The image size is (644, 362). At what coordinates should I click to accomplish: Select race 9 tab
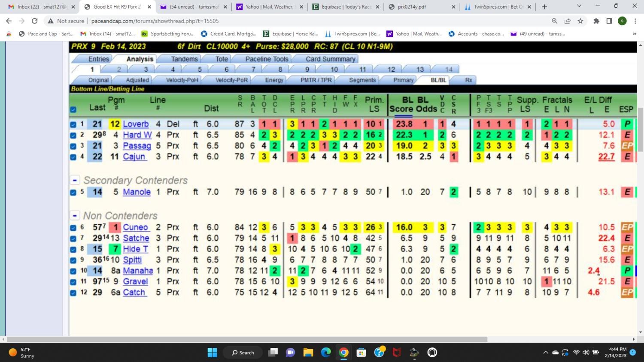pyautogui.click(x=307, y=69)
